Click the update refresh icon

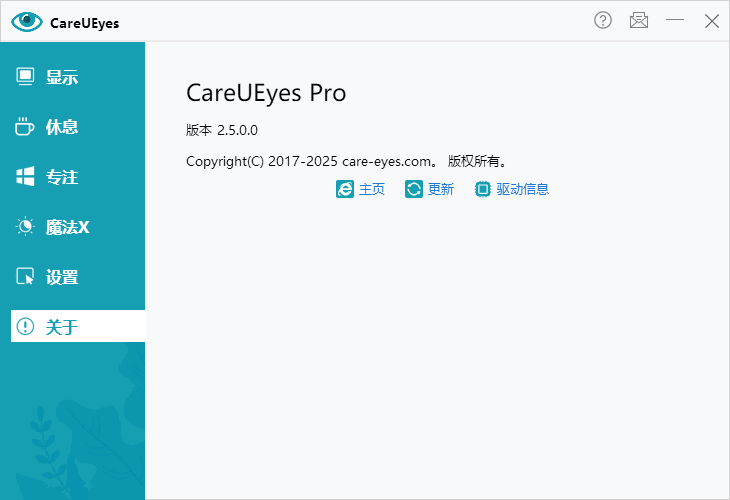pyautogui.click(x=414, y=189)
